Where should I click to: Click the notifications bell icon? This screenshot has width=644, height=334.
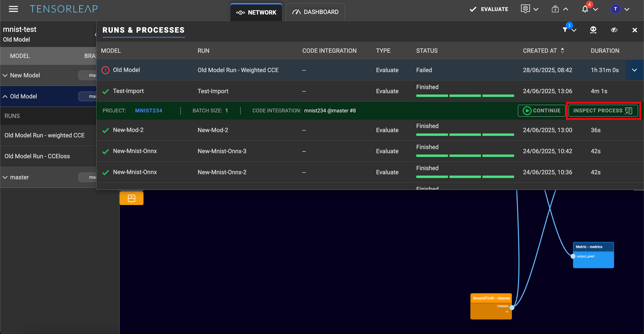tap(585, 9)
